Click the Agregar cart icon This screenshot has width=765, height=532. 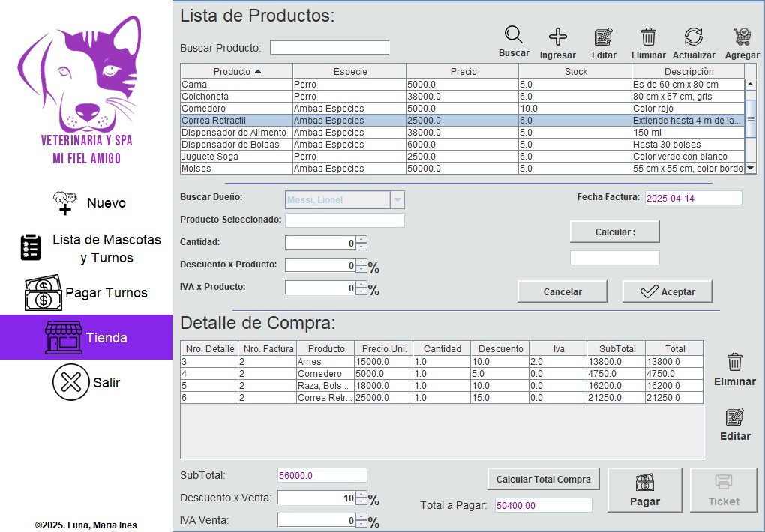point(742,37)
